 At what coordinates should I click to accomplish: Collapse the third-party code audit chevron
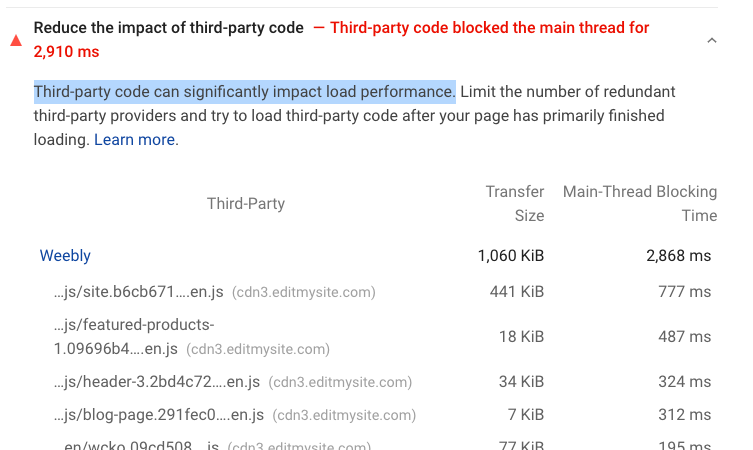pyautogui.click(x=711, y=41)
